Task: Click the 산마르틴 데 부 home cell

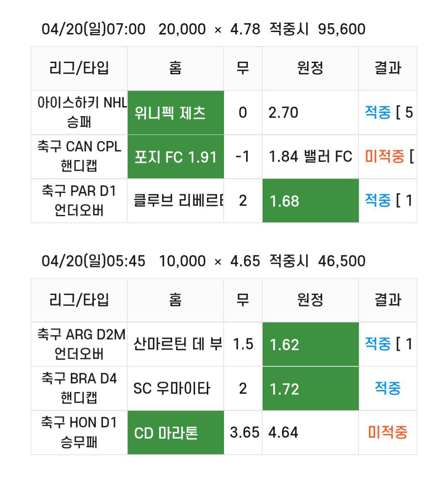Action: 175,344
